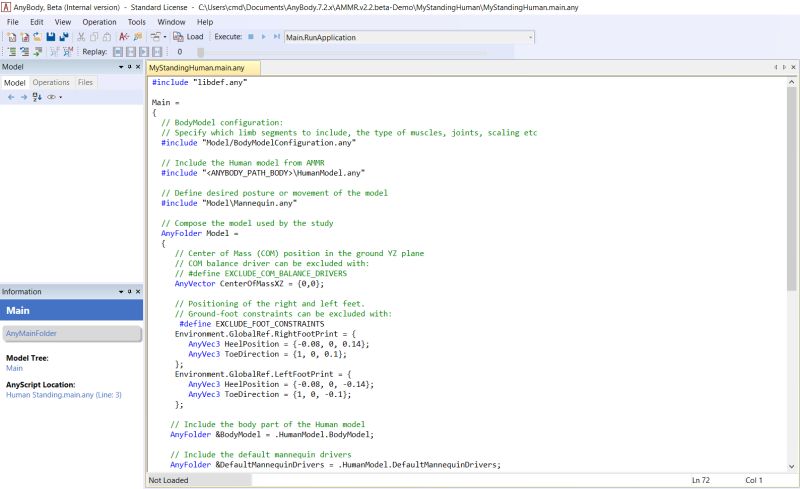Screen dimensions: 800x489
Task: Click the first Replay control button
Action: [118, 52]
